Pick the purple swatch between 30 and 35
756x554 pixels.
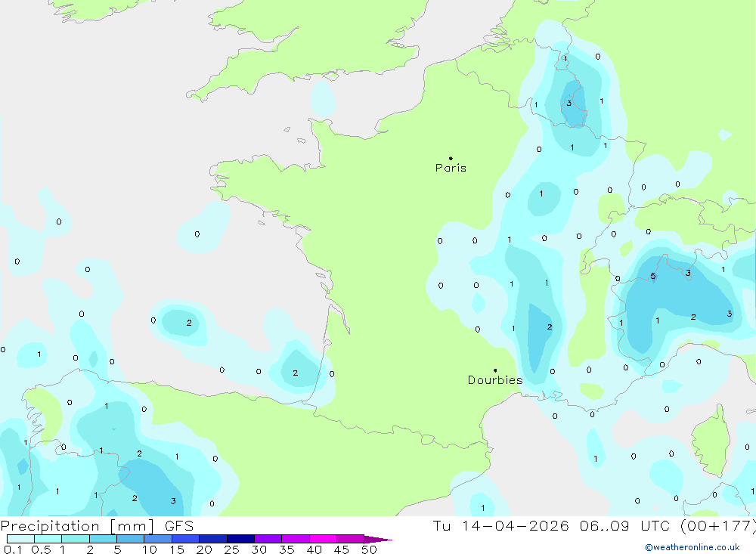coord(268,539)
